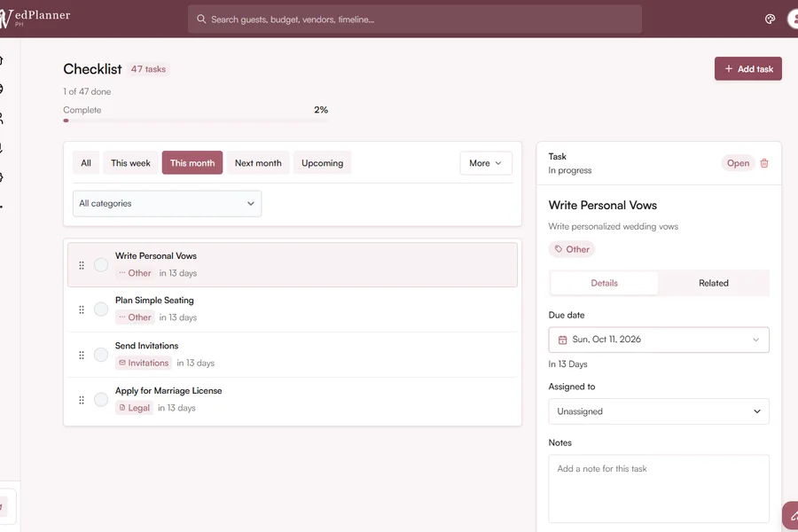Select the This week filter
Image resolution: width=798 pixels, height=532 pixels.
click(131, 163)
